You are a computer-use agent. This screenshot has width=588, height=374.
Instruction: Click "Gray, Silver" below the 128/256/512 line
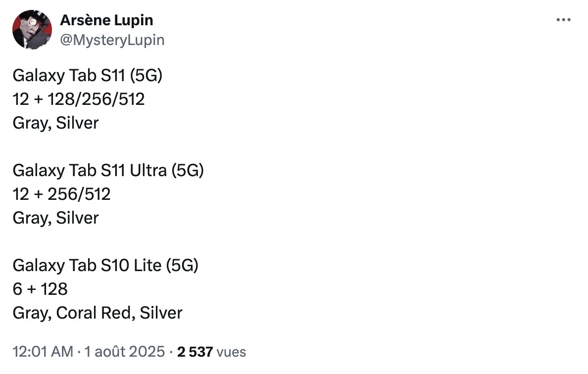pos(55,123)
